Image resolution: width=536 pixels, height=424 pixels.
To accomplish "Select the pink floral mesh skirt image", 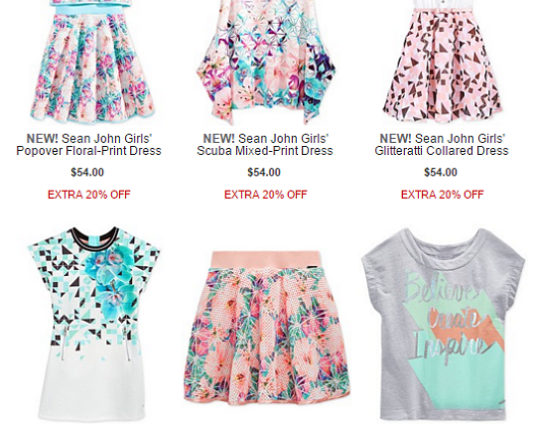I will (267, 328).
